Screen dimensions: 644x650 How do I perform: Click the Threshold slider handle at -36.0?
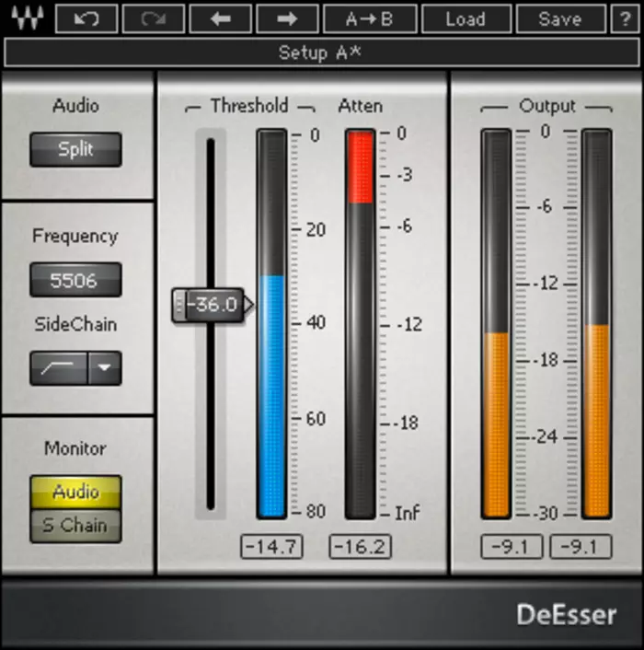[x=213, y=305]
